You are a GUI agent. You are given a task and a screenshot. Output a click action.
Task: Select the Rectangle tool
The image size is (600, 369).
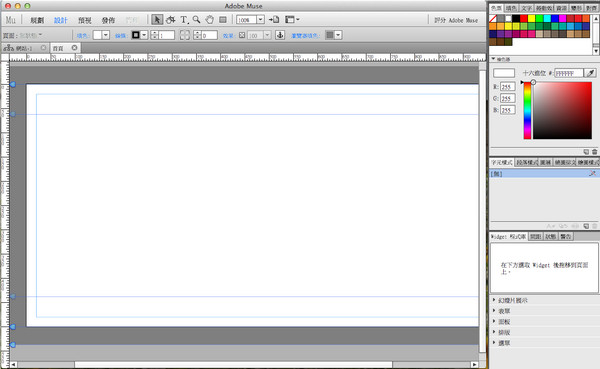tap(223, 20)
